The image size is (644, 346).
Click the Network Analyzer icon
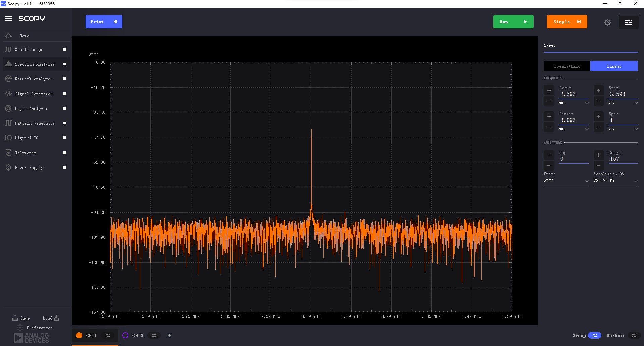click(8, 79)
